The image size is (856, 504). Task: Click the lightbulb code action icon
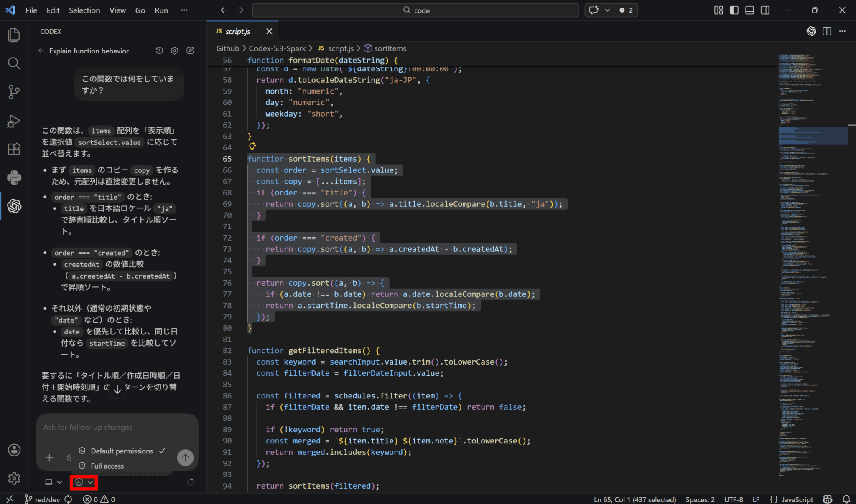click(x=252, y=146)
